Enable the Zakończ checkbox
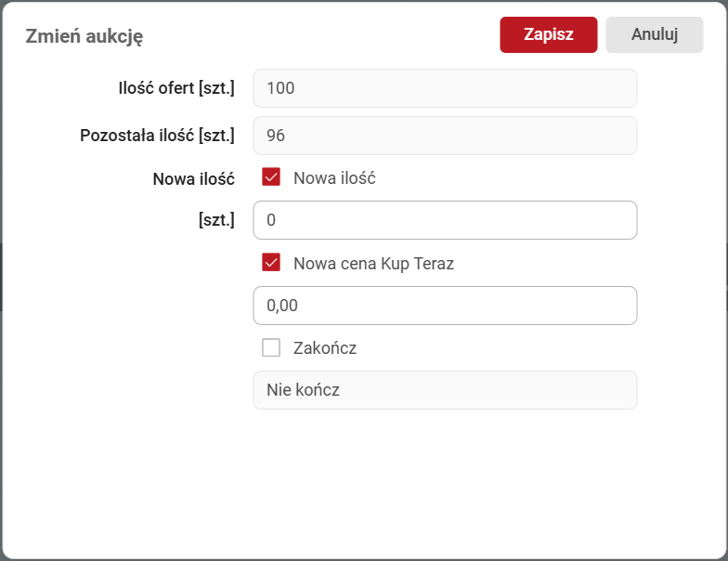The image size is (728, 561). pyautogui.click(x=271, y=348)
